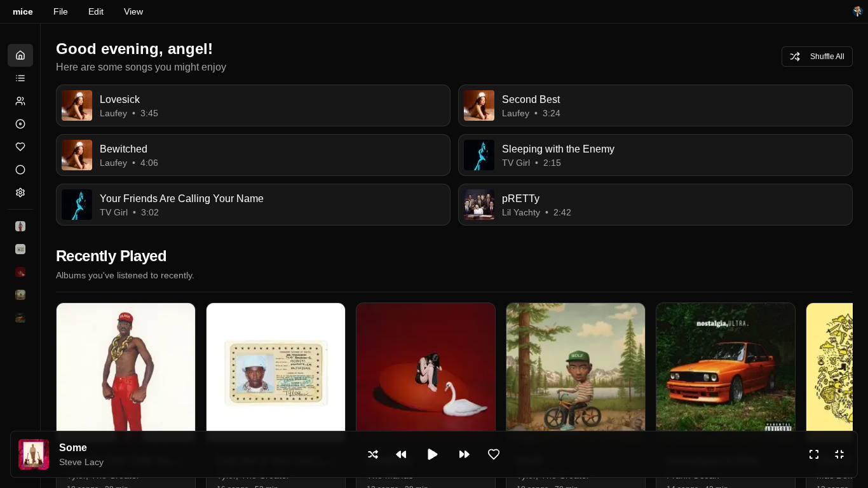
Task: Favorite the current song "Some"
Action: click(494, 454)
